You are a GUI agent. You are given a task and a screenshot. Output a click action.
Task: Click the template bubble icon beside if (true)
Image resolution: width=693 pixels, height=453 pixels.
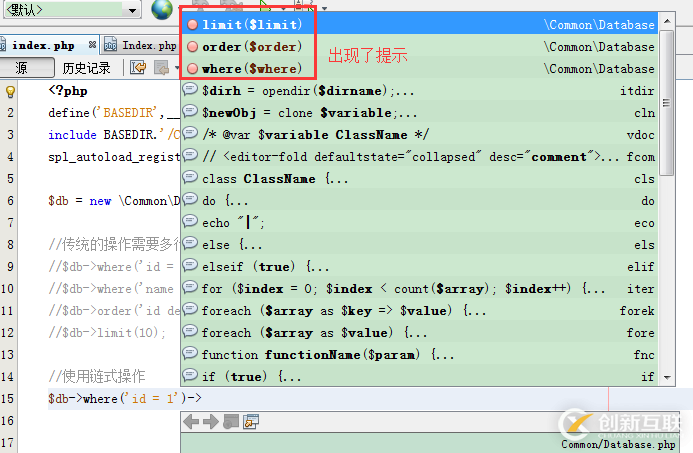click(x=190, y=375)
